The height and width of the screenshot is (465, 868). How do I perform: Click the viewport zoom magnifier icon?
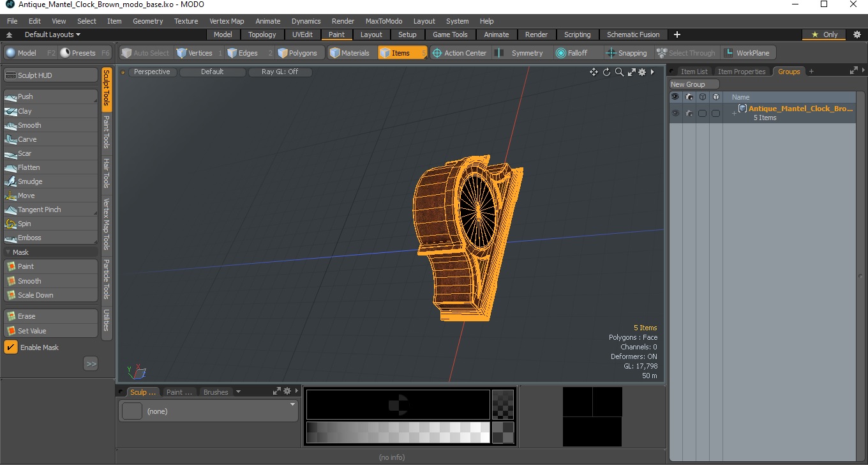(619, 72)
